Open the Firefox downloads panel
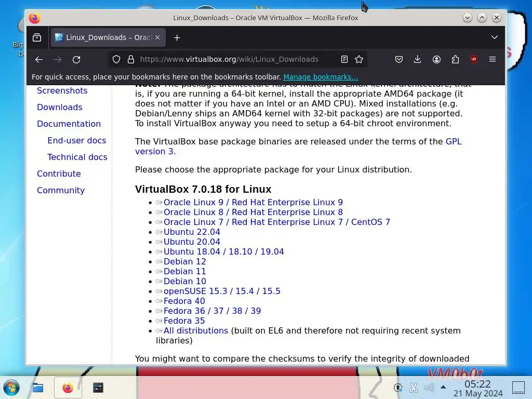The image size is (532, 399). [418, 59]
